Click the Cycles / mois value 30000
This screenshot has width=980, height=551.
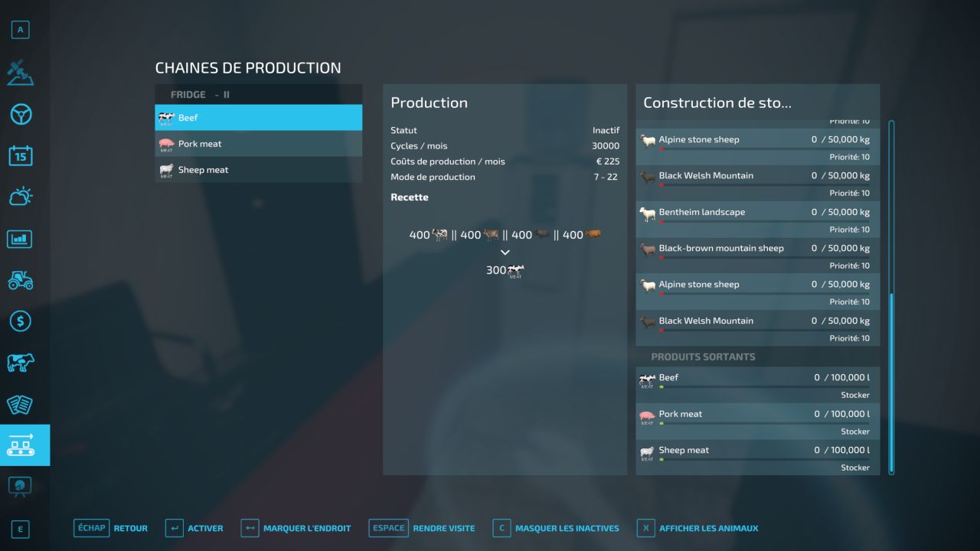tap(606, 146)
